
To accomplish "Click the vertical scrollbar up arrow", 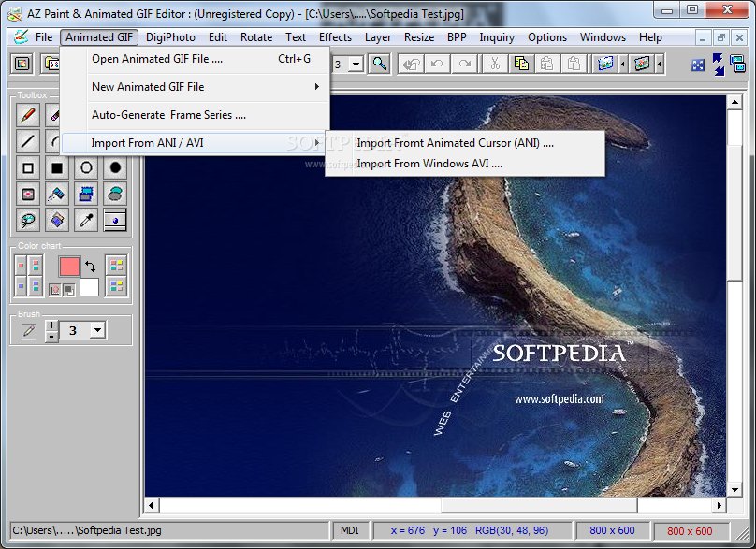I will click(x=734, y=102).
